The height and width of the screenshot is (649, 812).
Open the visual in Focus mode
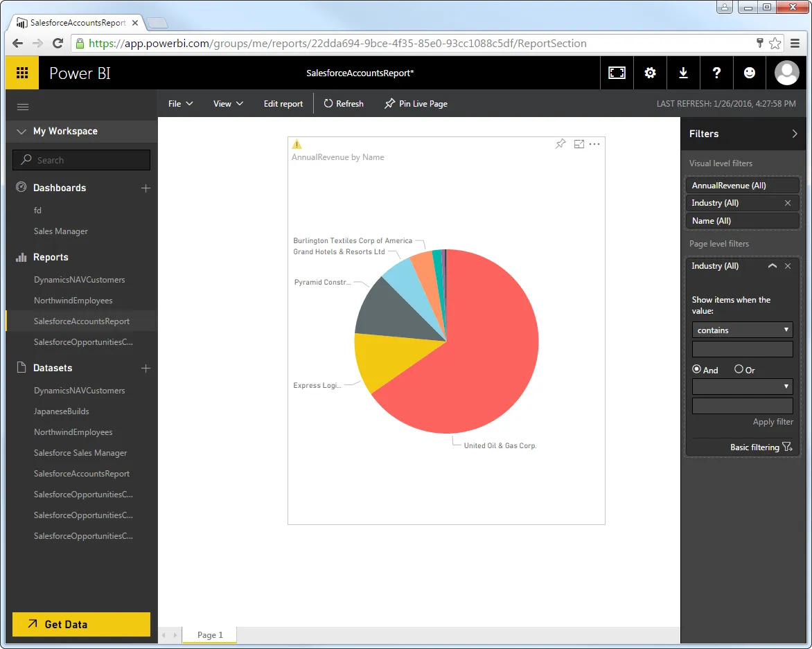pyautogui.click(x=578, y=143)
